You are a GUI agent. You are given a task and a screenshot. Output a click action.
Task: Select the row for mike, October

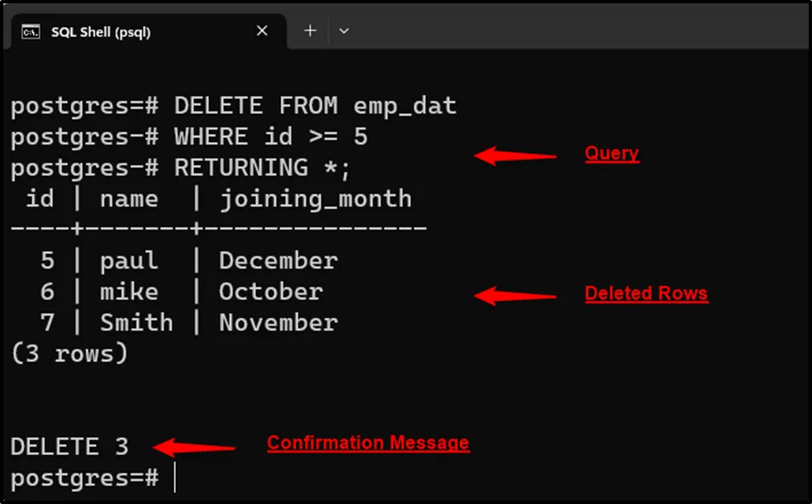pyautogui.click(x=182, y=292)
